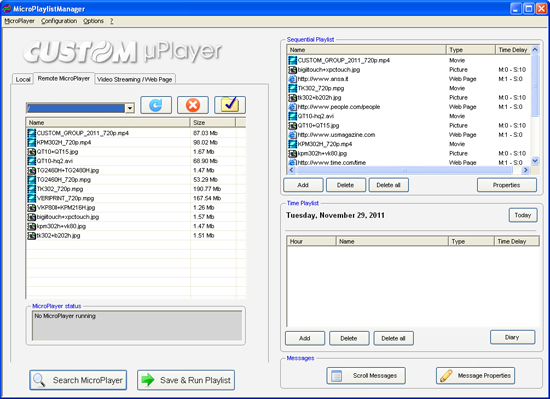Click scroll left arrow of Sequential Playlist
Image resolution: width=550 pixels, height=399 pixels.
(x=291, y=170)
